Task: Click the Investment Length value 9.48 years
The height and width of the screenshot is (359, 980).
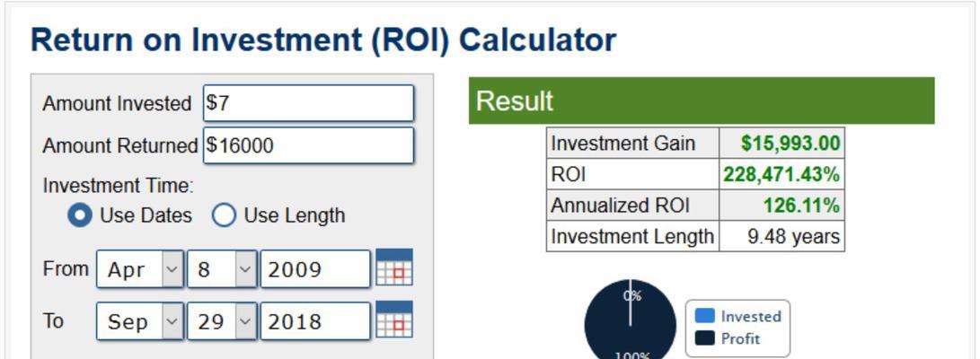Action: pyautogui.click(x=794, y=237)
